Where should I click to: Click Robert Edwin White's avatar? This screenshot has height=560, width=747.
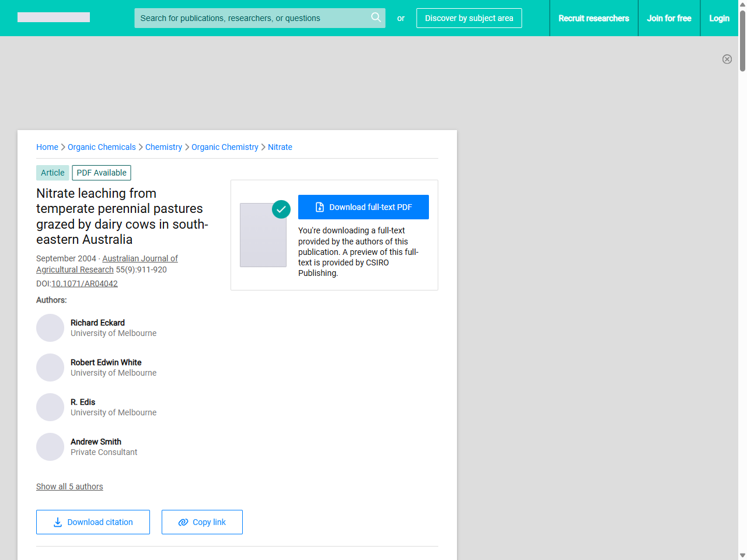pos(50,367)
